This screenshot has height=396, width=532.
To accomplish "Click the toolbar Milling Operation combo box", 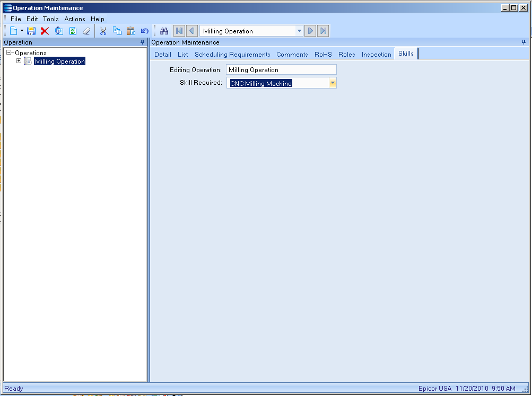I will point(251,31).
